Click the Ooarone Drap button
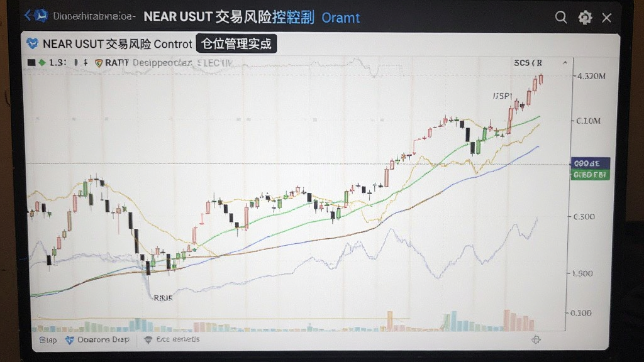 [103, 340]
